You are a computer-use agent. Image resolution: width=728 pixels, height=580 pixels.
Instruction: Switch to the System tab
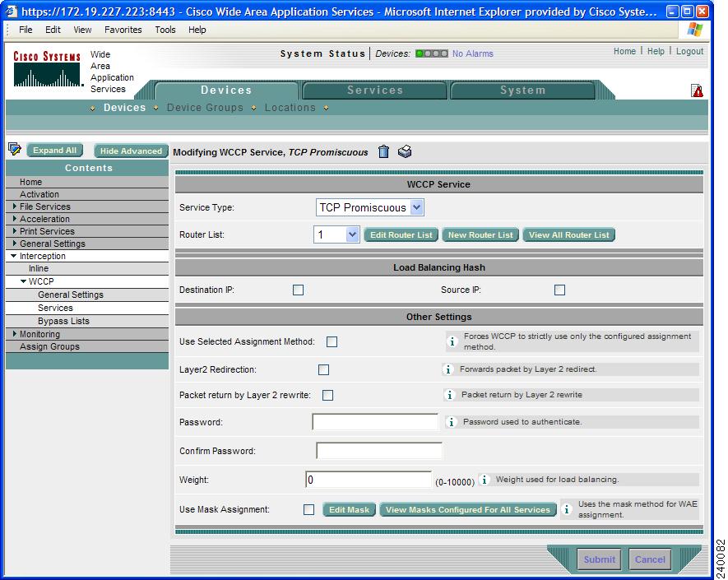523,90
